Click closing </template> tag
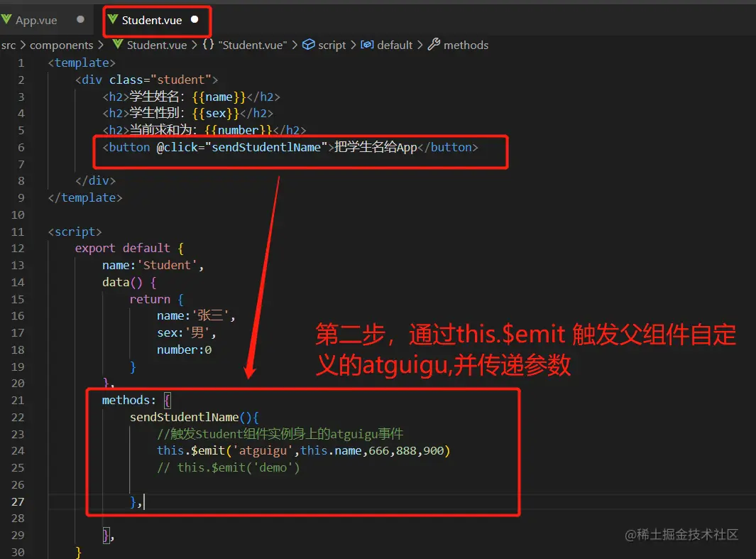756x559 pixels. pyautogui.click(x=85, y=197)
